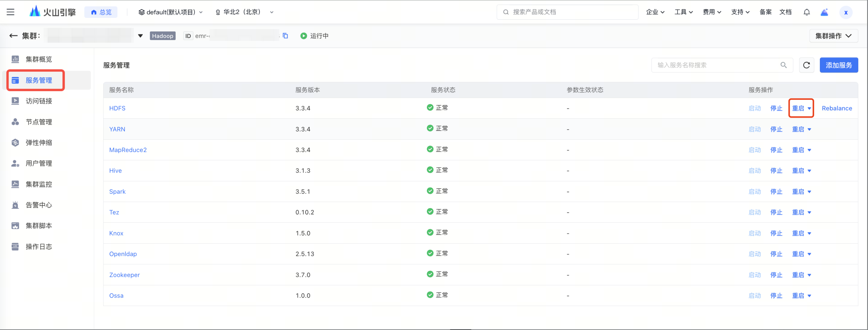Click the access links sidebar icon
This screenshot has width=868, height=330.
15,101
